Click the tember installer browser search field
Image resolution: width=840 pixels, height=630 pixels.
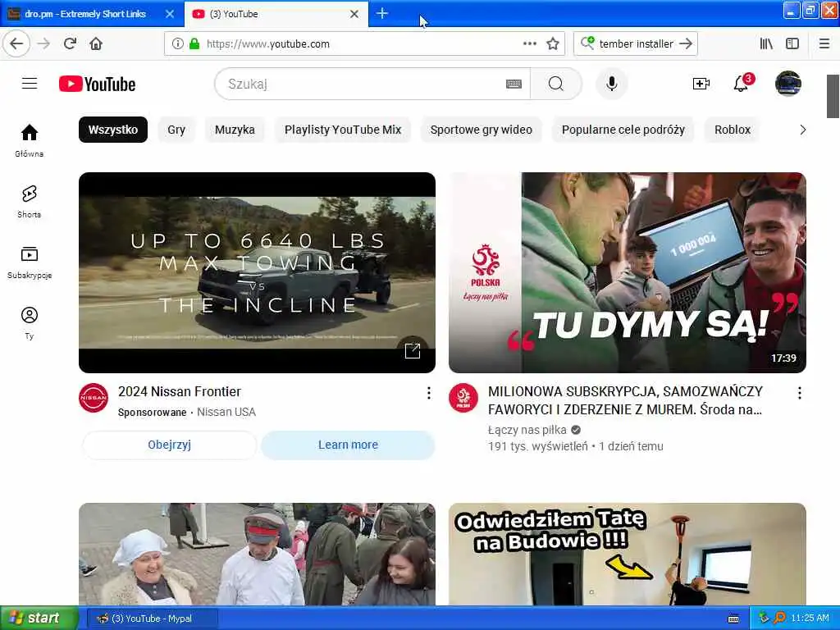tap(636, 43)
